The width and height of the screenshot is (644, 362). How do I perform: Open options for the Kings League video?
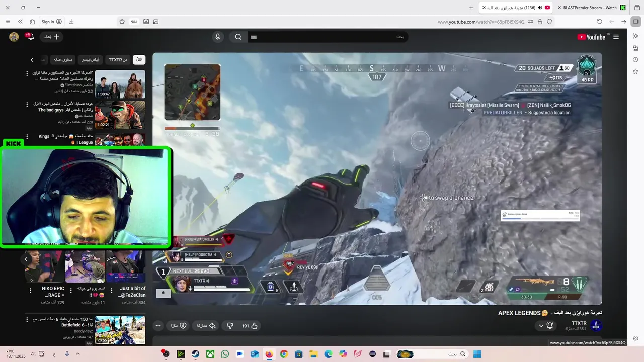click(x=27, y=136)
